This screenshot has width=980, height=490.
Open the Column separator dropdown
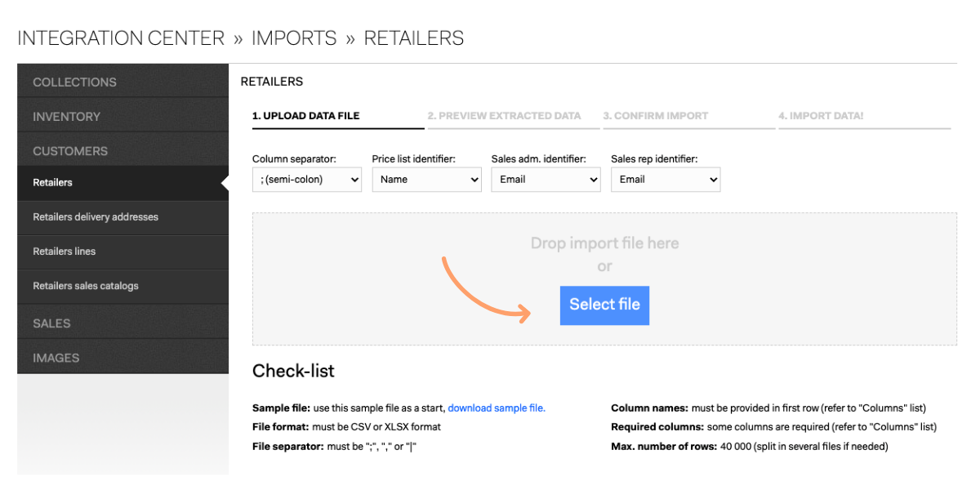(x=307, y=180)
